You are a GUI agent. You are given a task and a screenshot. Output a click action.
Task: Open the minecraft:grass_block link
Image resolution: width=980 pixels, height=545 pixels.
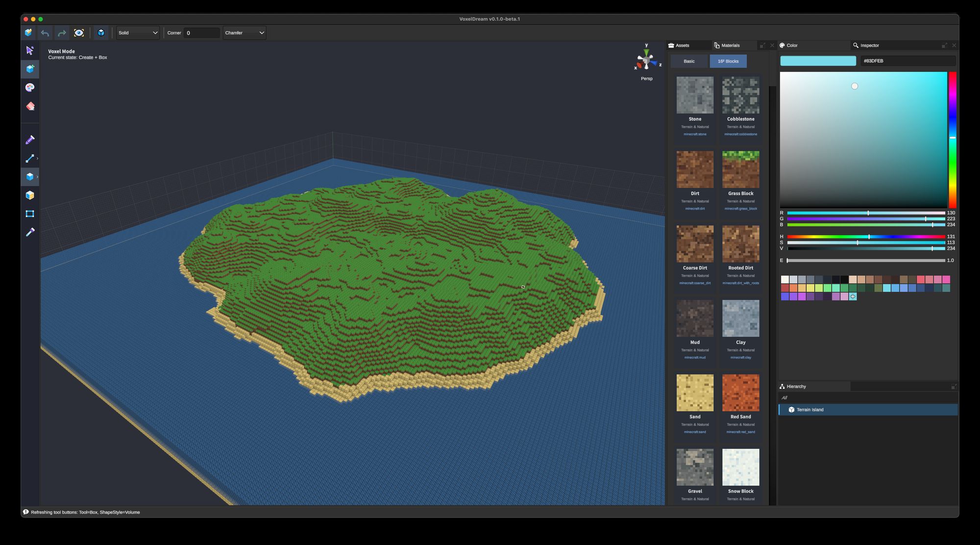741,209
